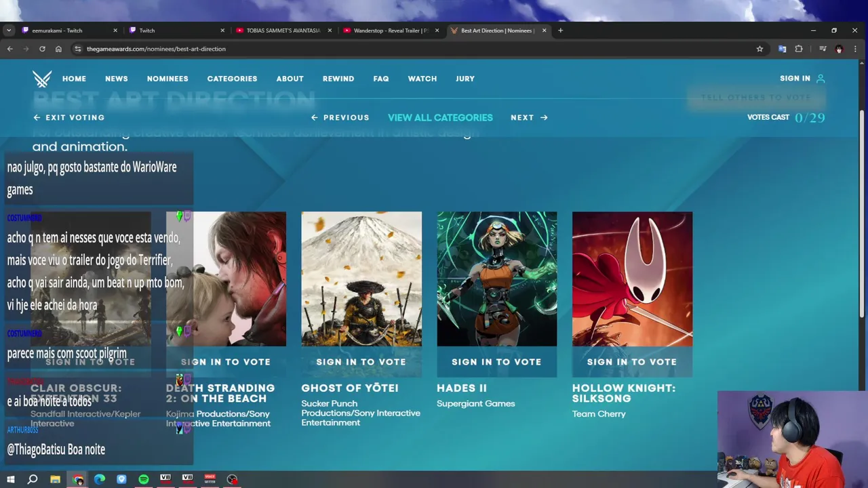The width and height of the screenshot is (868, 488).
Task: Click VOTES CAST 0/29 counter
Action: click(x=786, y=117)
